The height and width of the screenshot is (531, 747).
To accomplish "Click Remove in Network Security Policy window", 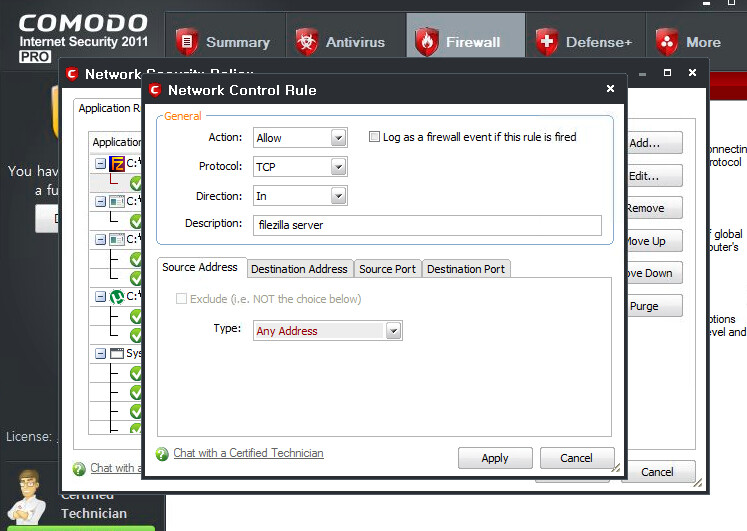I will point(655,208).
